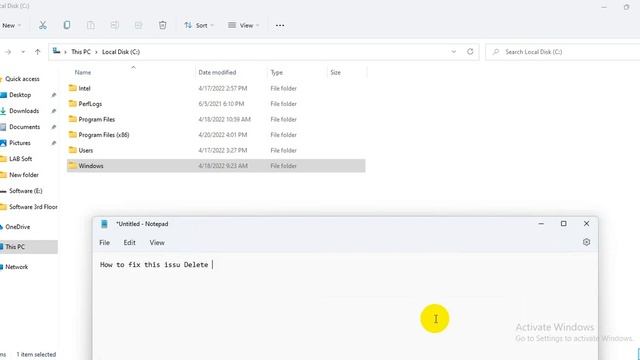640x360 pixels.
Task: Refresh the Local Disk folder view
Action: [470, 51]
